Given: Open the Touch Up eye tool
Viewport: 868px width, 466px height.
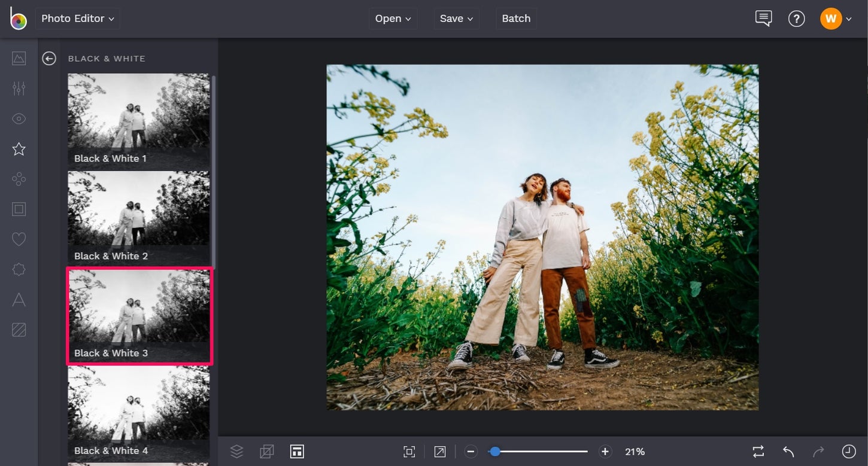Looking at the screenshot, I should (18, 118).
